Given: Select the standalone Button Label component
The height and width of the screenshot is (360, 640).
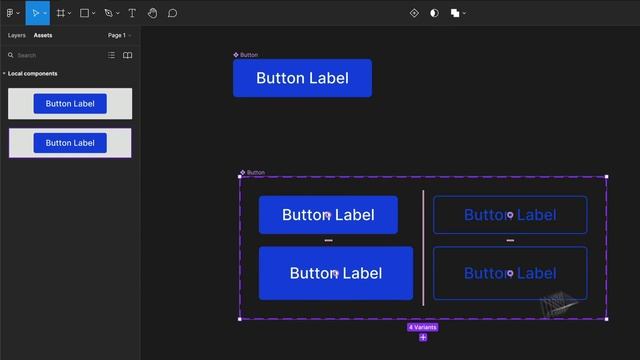Looking at the screenshot, I should pyautogui.click(x=302, y=78).
